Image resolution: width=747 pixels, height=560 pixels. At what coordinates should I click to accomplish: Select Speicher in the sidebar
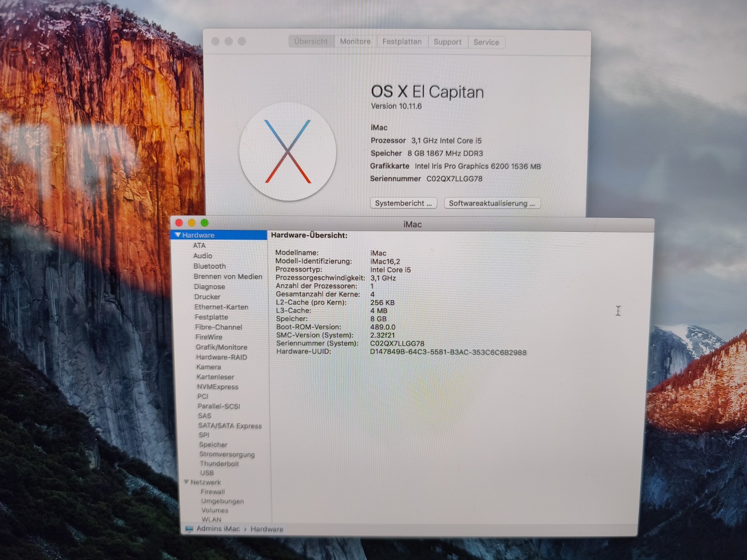click(213, 445)
